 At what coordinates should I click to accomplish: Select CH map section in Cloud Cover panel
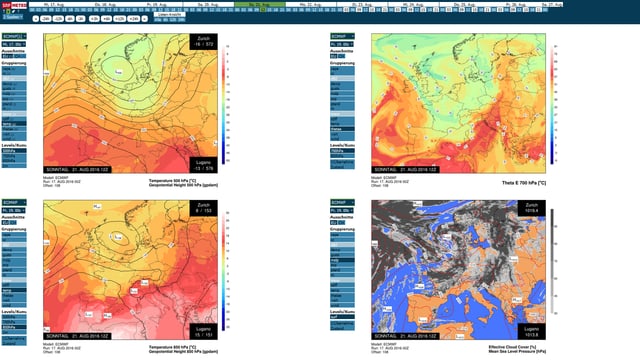pyautogui.click(x=341, y=222)
